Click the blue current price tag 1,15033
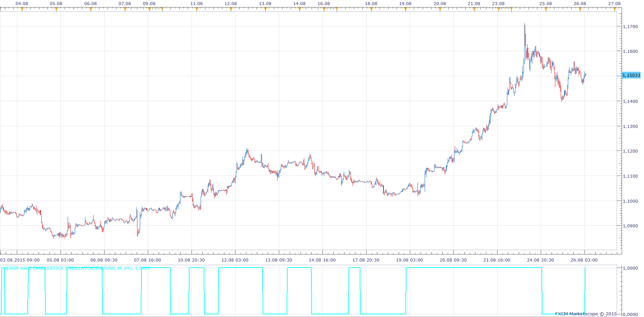The height and width of the screenshot is (317, 644). 631,75
